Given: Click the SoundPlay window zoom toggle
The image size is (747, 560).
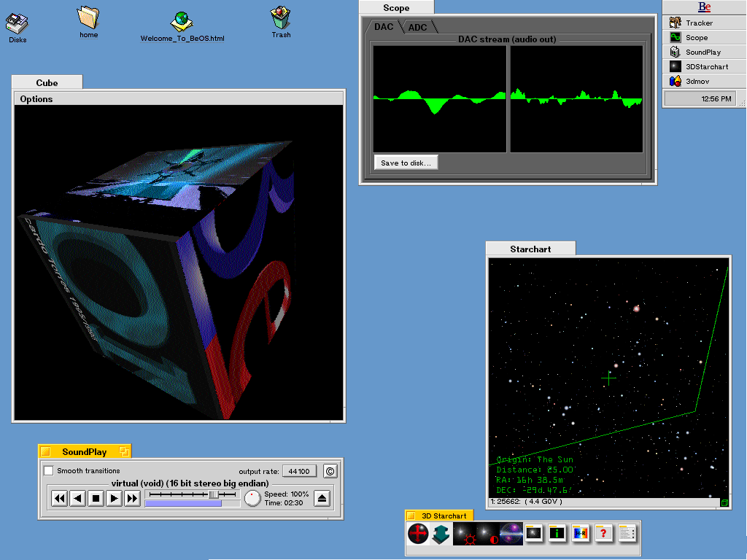Looking at the screenshot, I should (x=124, y=452).
